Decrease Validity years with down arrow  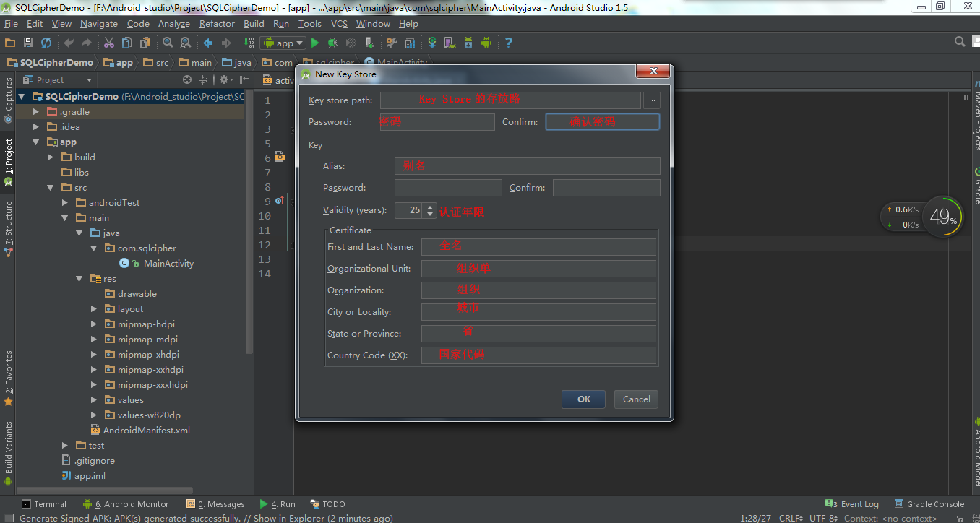coord(430,215)
